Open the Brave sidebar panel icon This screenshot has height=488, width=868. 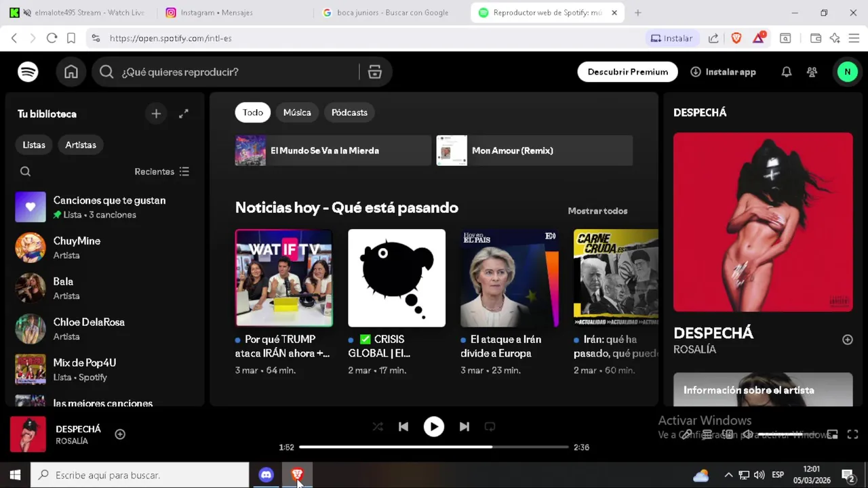pos(785,38)
